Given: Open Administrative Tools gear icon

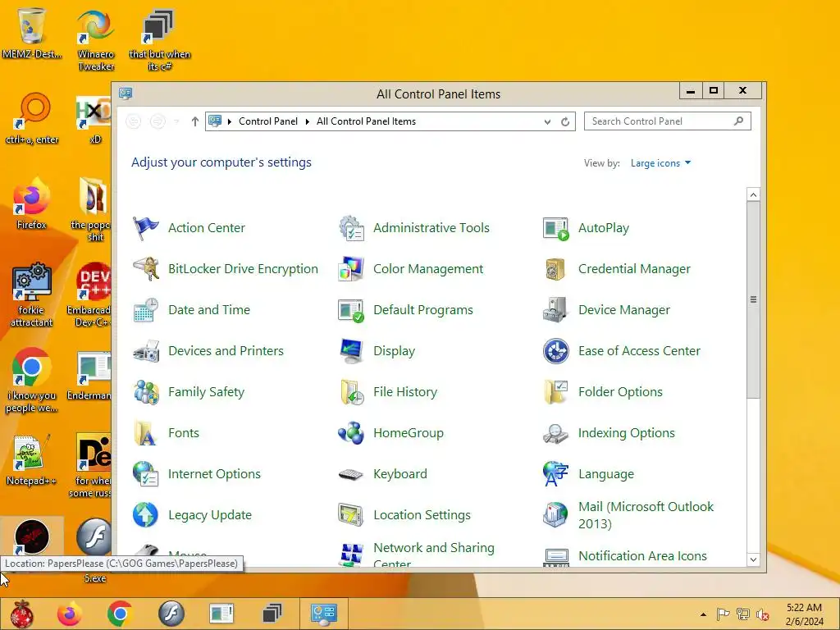Looking at the screenshot, I should pos(351,228).
